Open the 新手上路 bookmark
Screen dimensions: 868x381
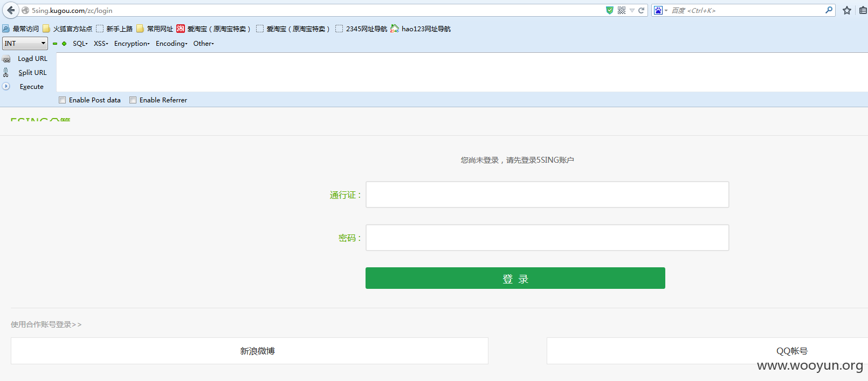pos(114,29)
